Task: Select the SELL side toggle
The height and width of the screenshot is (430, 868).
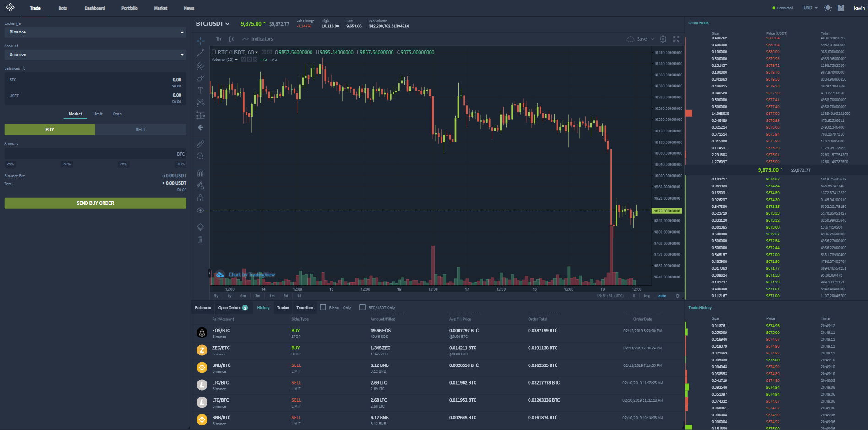Action: pyautogui.click(x=141, y=130)
